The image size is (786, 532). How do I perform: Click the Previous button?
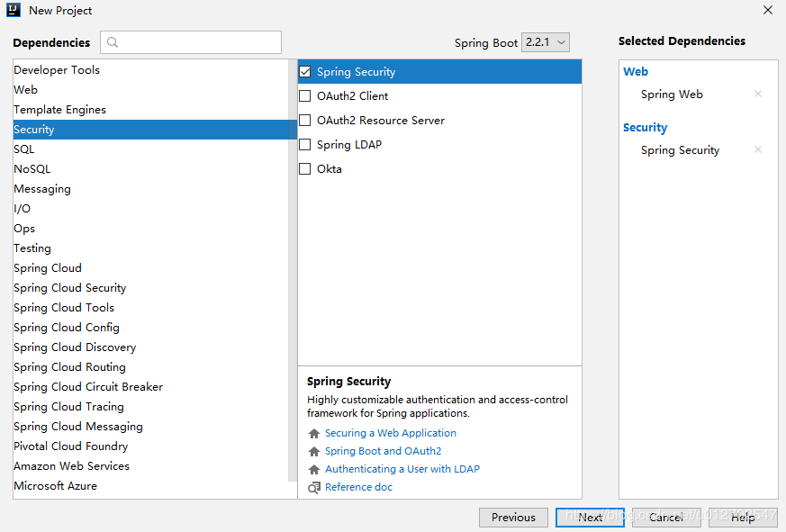click(513, 518)
